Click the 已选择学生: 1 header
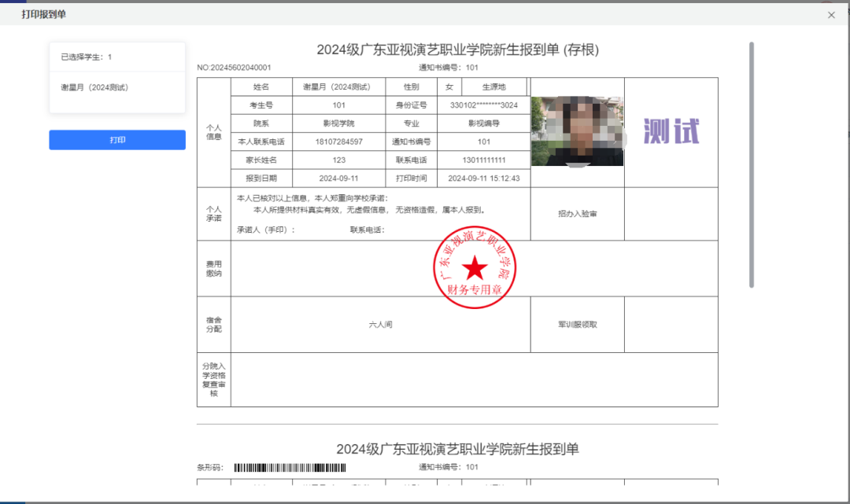This screenshot has width=850, height=504. pos(87,57)
